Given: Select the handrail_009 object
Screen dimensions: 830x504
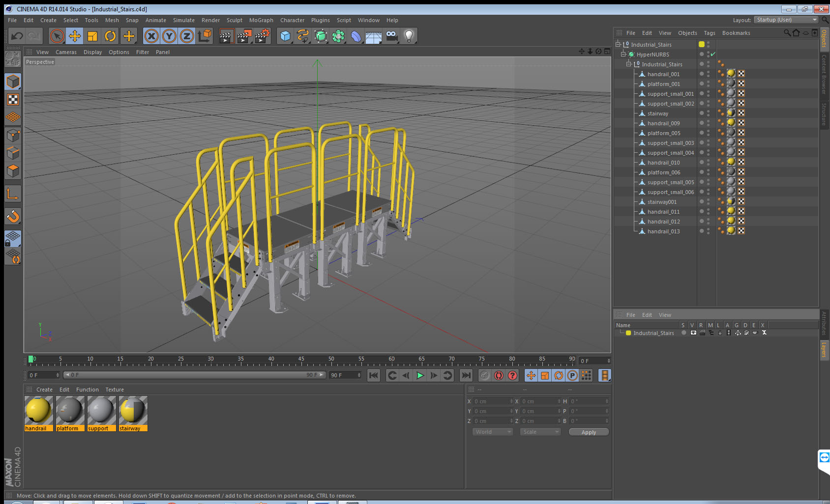Looking at the screenshot, I should (x=663, y=123).
